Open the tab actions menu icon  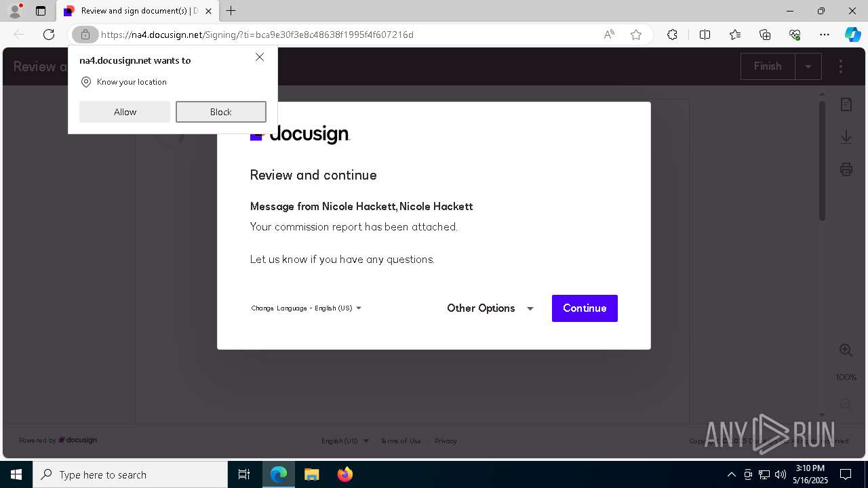[x=41, y=11]
